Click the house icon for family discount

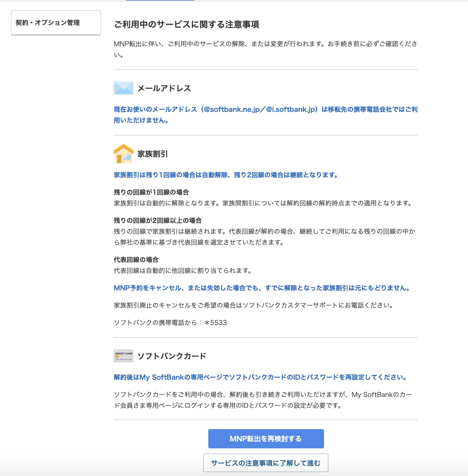pos(123,154)
